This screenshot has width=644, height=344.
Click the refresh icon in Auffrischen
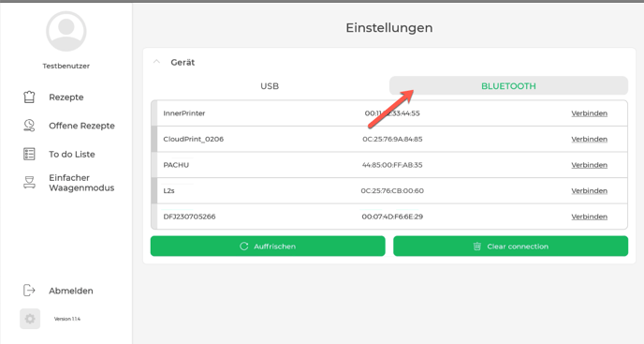(244, 247)
